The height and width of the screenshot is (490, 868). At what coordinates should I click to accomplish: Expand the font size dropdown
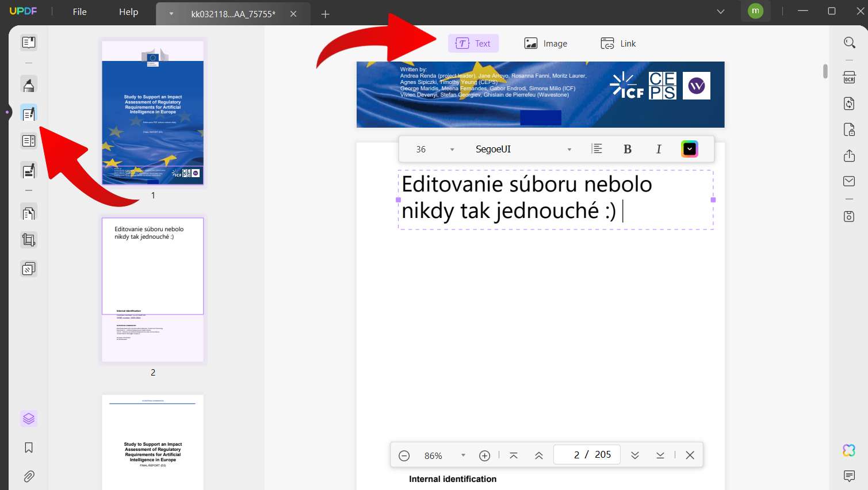[452, 150]
